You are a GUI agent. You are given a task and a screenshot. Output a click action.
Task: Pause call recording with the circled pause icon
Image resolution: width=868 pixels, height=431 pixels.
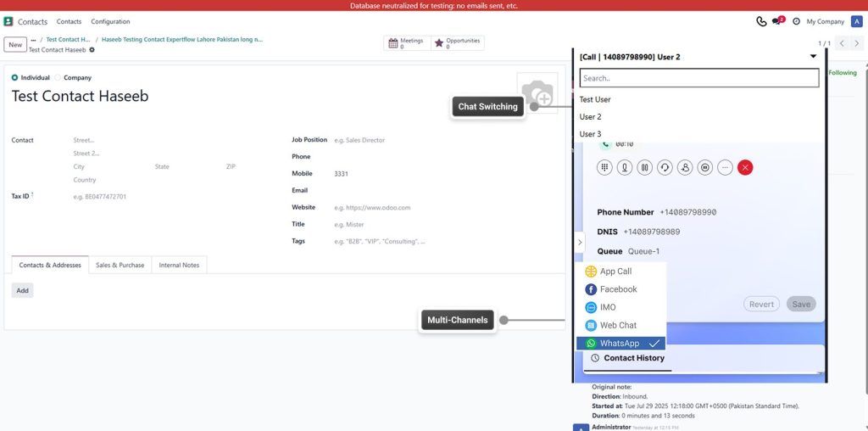[x=704, y=167]
